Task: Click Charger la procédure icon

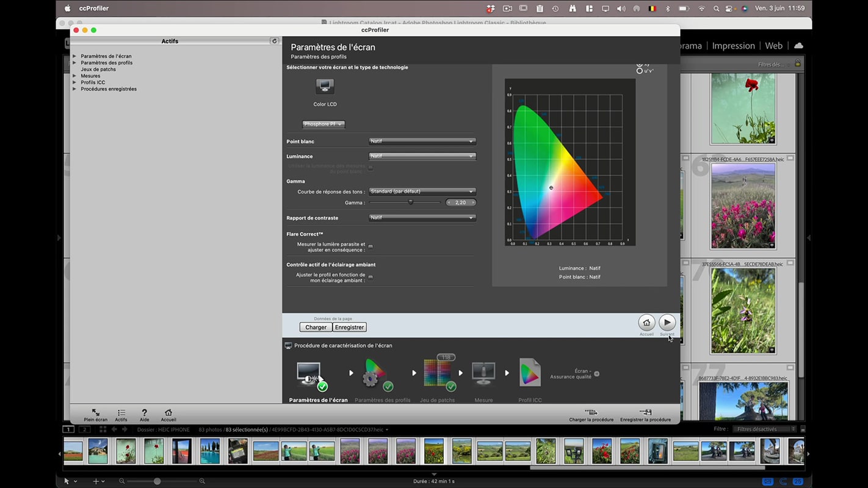Action: pyautogui.click(x=591, y=412)
